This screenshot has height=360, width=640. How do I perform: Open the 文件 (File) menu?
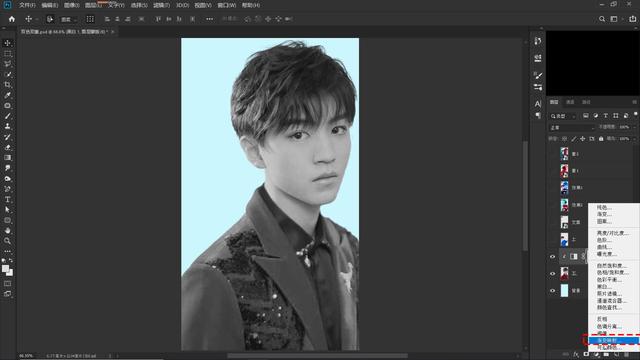click(27, 5)
